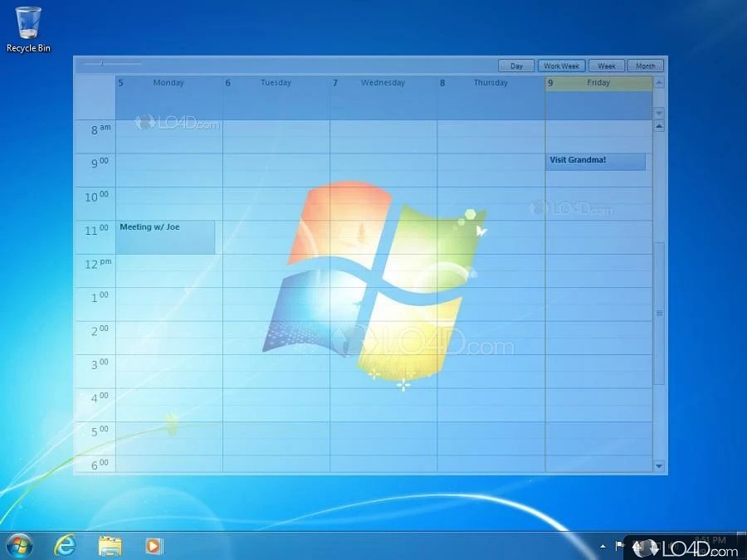Switch to Work Week view

click(x=561, y=65)
